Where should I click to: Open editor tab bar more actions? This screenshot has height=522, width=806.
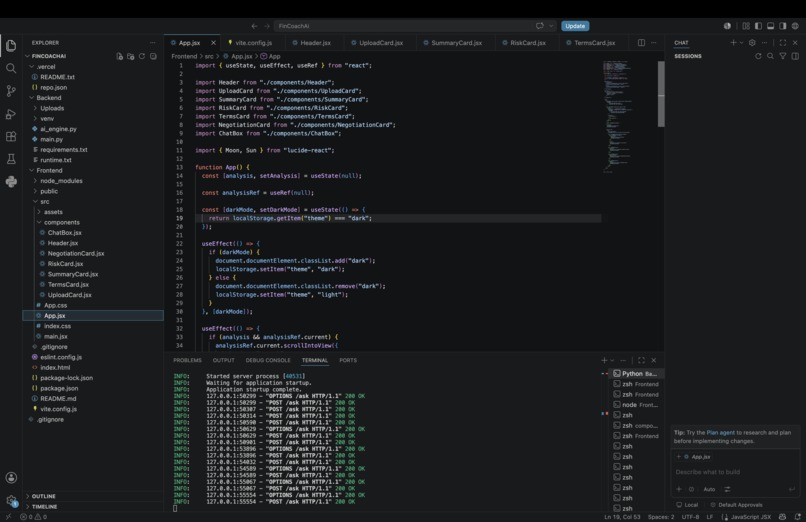click(654, 43)
